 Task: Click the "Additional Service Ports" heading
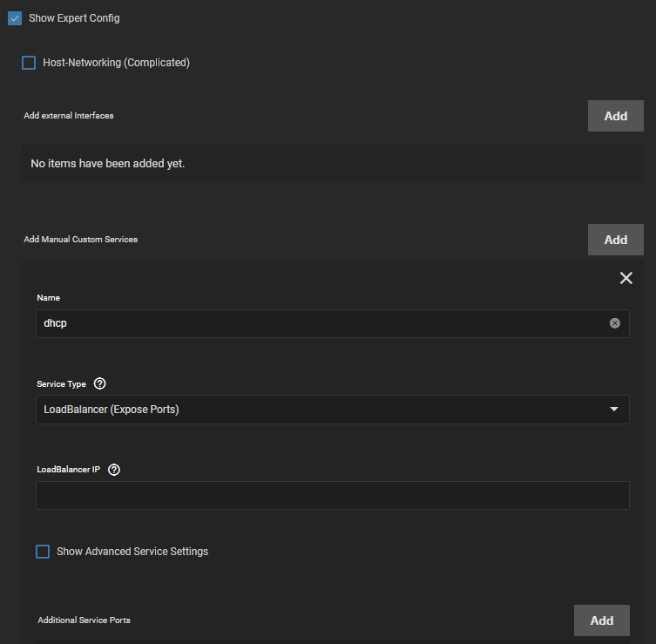(84, 620)
